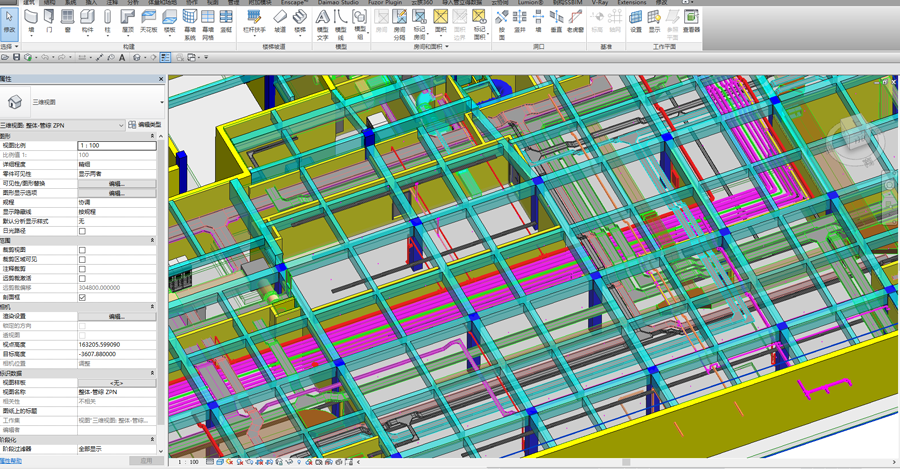The image size is (900, 469).
Task: Open Properties Help (属性帮助) link
Action: point(11,461)
